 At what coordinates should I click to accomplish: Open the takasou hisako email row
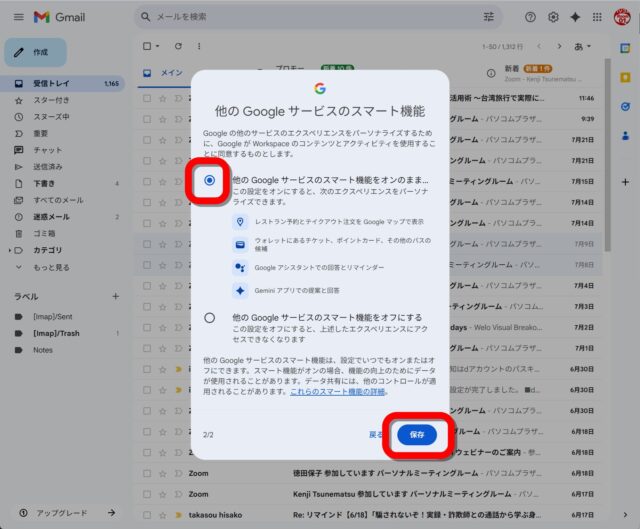point(369,515)
